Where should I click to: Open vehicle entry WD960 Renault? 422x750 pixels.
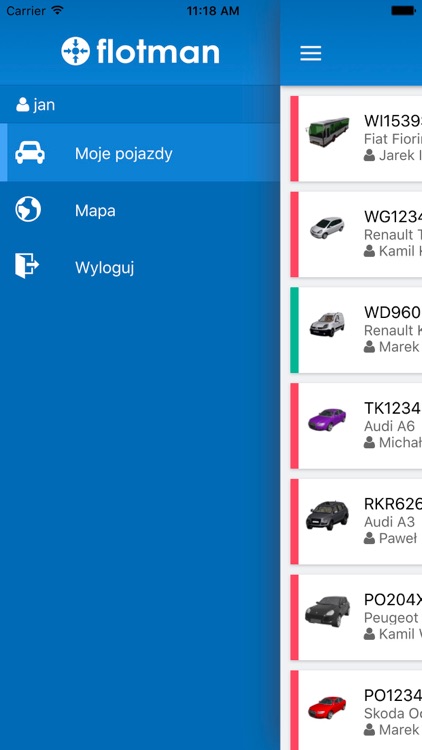(x=356, y=330)
